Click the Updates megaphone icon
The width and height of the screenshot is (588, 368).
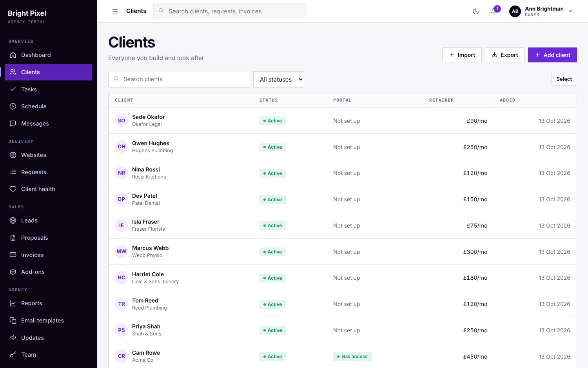coord(13,338)
